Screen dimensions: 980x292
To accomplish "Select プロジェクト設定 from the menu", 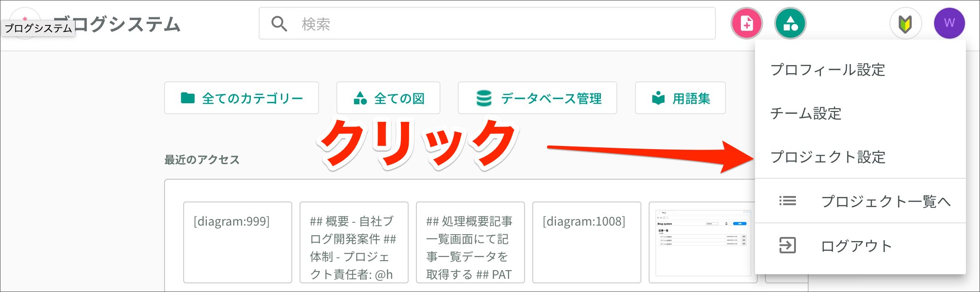I will [x=828, y=157].
